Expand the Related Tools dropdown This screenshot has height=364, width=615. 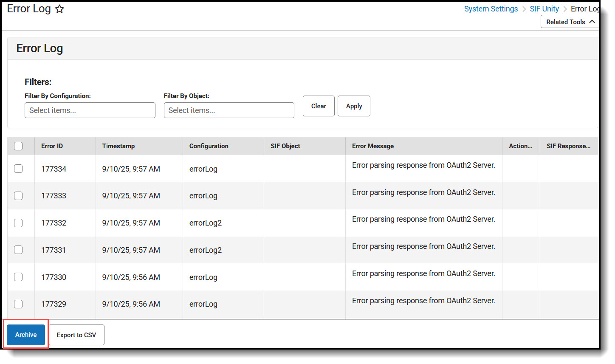(x=570, y=22)
